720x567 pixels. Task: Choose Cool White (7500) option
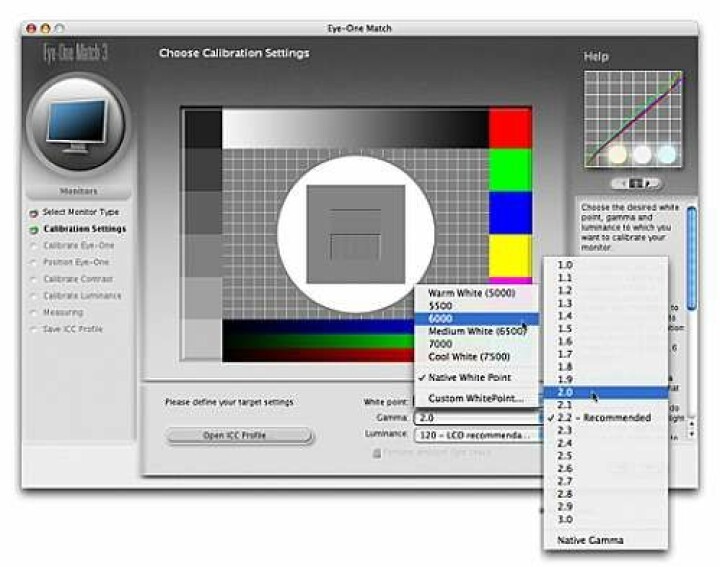click(476, 357)
